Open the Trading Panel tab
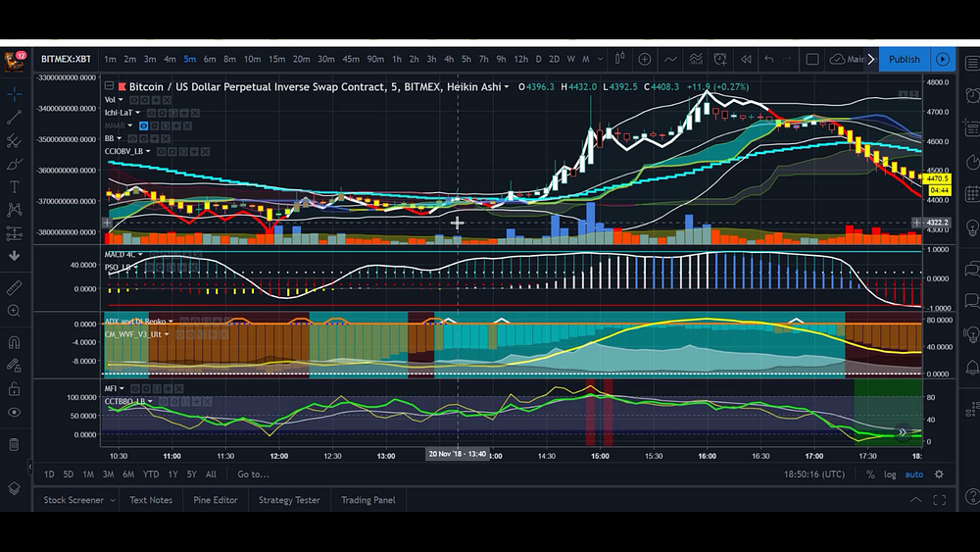 click(x=368, y=500)
